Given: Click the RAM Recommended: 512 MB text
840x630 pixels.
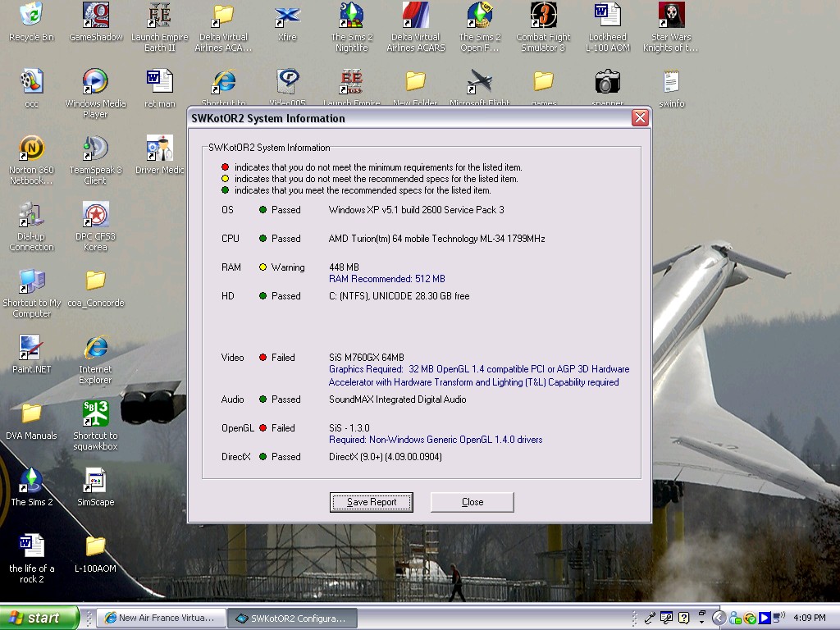Looking at the screenshot, I should click(x=387, y=279).
